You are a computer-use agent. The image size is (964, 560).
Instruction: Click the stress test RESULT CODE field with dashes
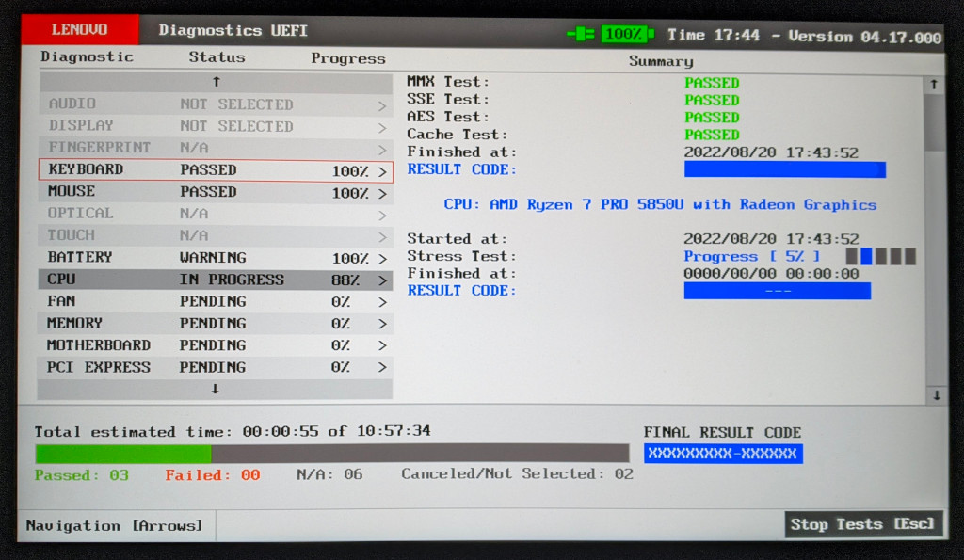(777, 291)
